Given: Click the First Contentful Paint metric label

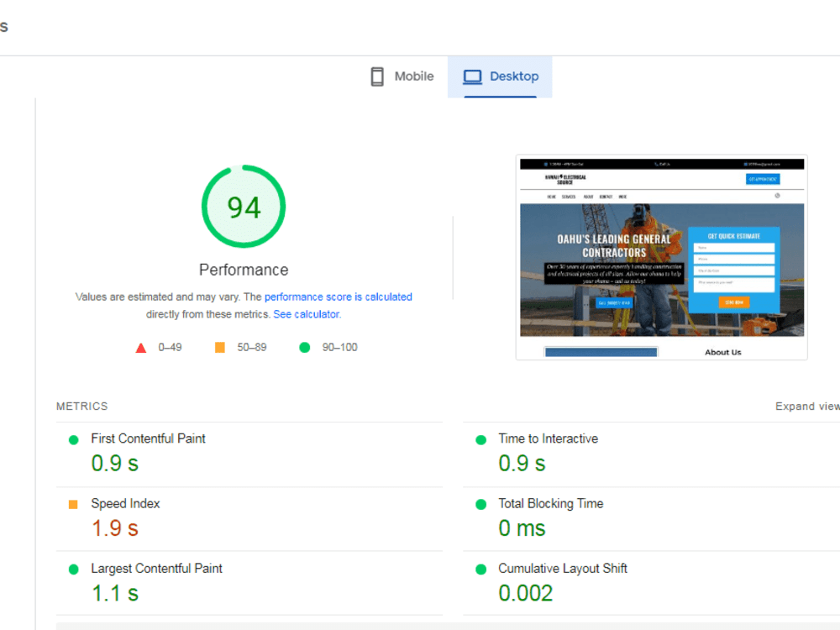Looking at the screenshot, I should pyautogui.click(x=149, y=438).
